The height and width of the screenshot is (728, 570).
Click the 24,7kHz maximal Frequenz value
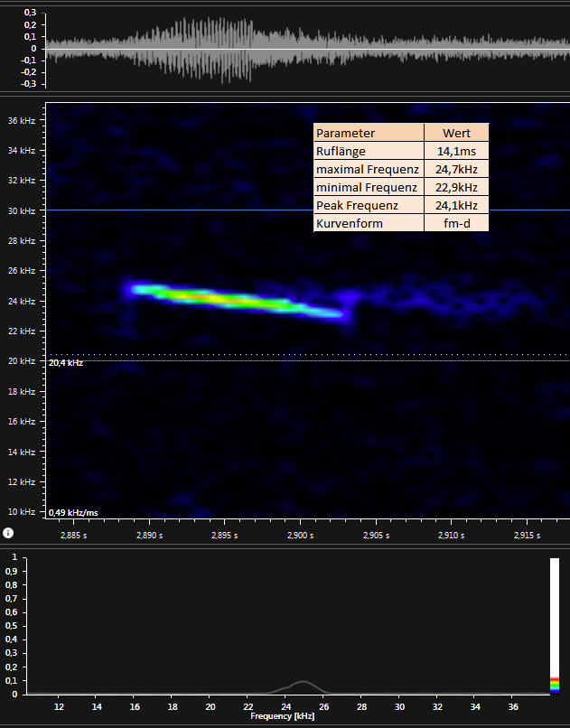(x=456, y=169)
